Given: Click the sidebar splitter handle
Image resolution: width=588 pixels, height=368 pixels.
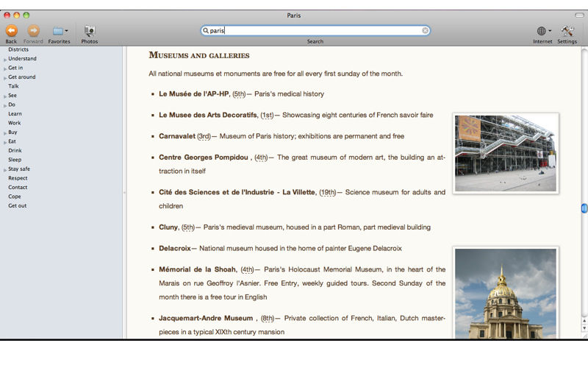Looking at the screenshot, I should pos(124,192).
